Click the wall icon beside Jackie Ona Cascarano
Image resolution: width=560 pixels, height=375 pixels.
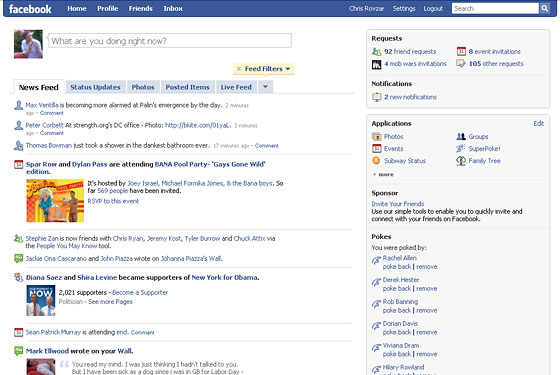coord(19,259)
